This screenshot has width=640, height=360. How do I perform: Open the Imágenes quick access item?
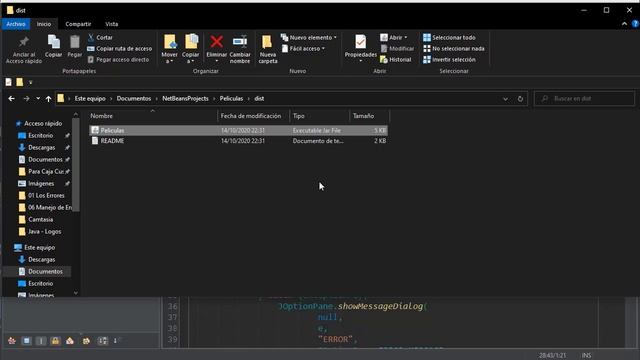(41, 184)
